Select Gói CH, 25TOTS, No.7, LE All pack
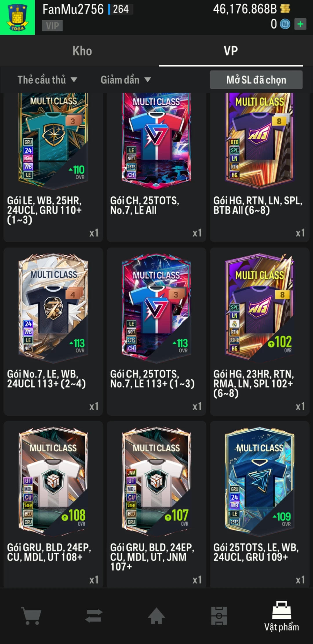The image size is (313, 644). coord(156,167)
